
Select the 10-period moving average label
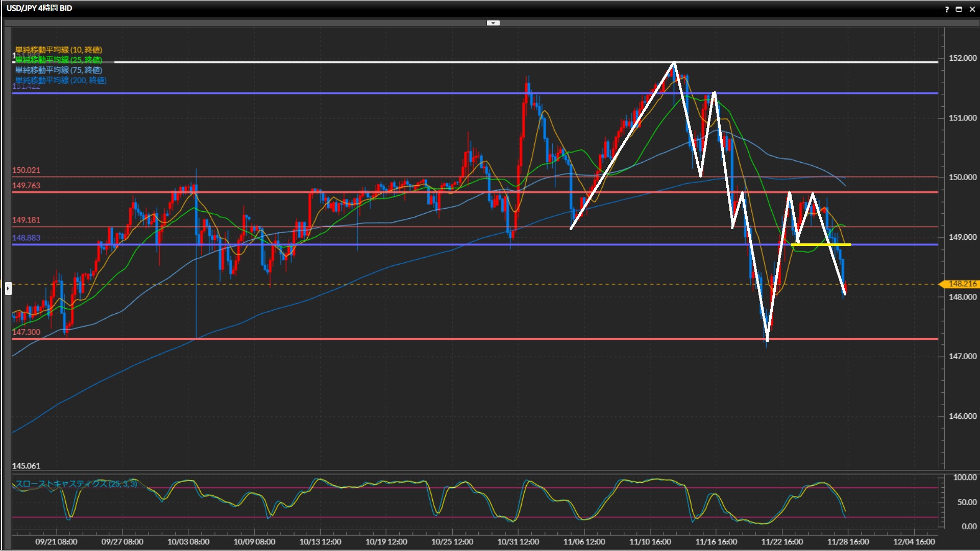59,49
